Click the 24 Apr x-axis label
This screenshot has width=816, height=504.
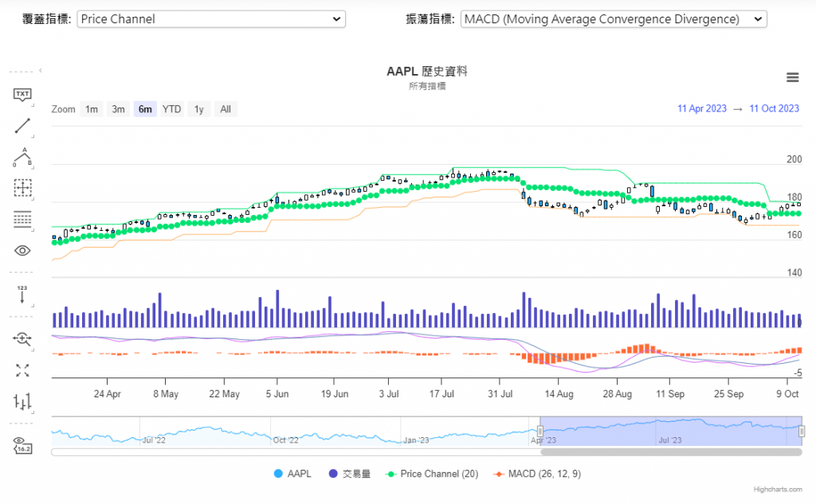pos(108,394)
